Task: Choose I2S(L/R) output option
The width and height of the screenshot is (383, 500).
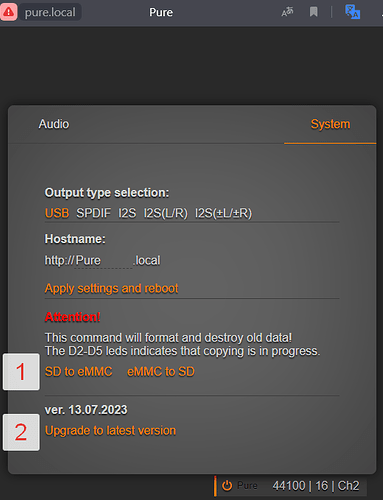Action: [166, 213]
